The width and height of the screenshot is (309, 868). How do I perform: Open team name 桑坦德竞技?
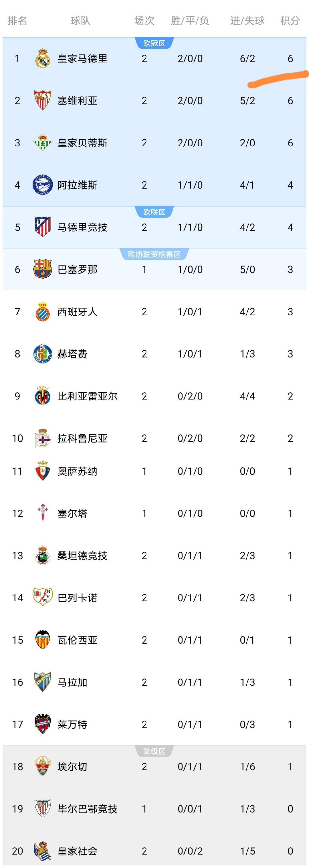click(x=83, y=555)
